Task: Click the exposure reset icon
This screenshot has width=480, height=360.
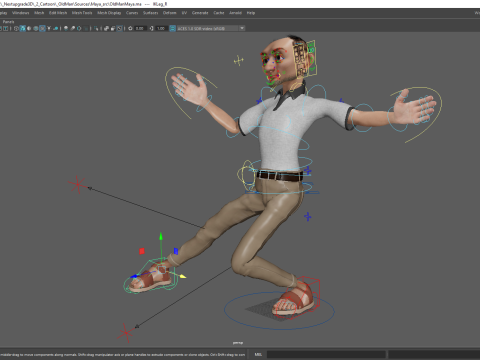Action: tap(130, 28)
